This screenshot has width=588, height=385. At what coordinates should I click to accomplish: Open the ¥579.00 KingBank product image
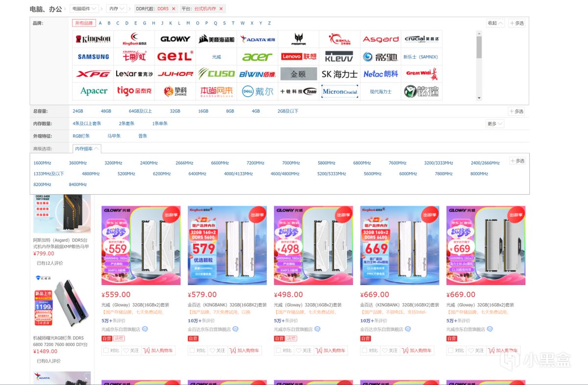(x=227, y=245)
